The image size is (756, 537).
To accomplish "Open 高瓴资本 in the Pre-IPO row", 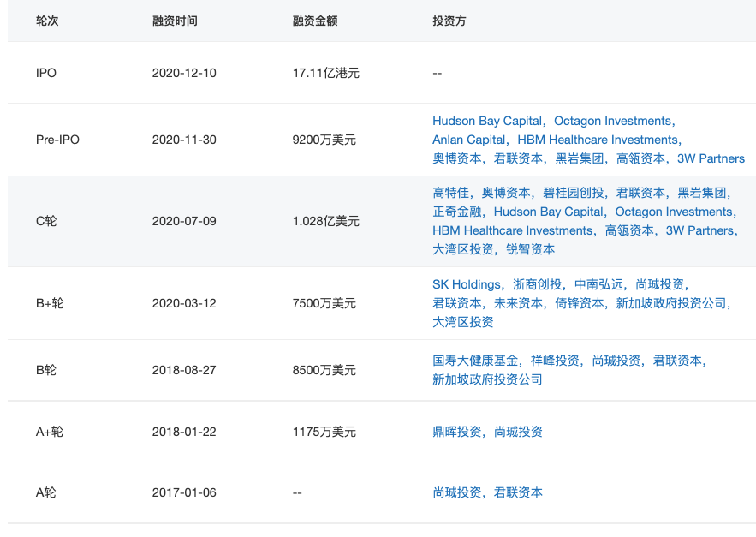I will click(640, 158).
